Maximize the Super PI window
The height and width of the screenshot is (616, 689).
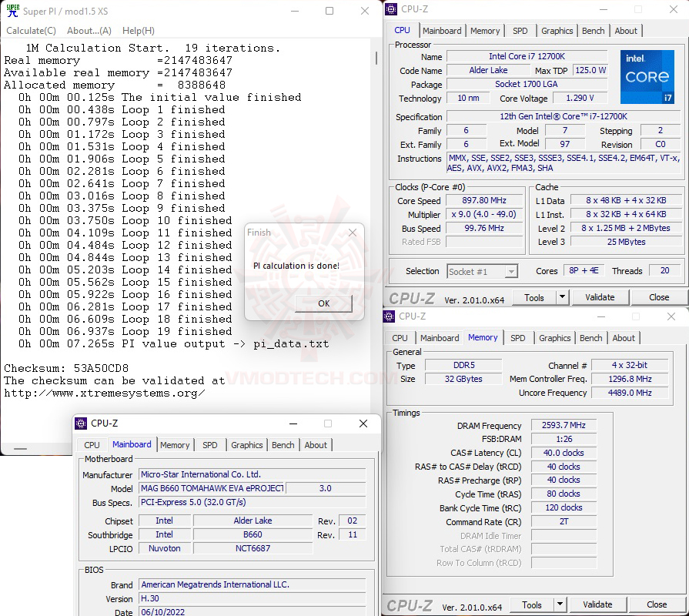329,11
